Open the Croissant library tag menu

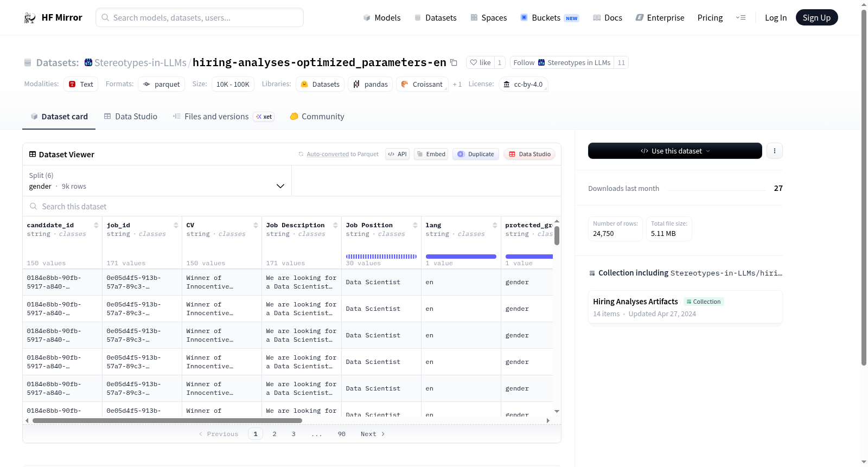[422, 84]
